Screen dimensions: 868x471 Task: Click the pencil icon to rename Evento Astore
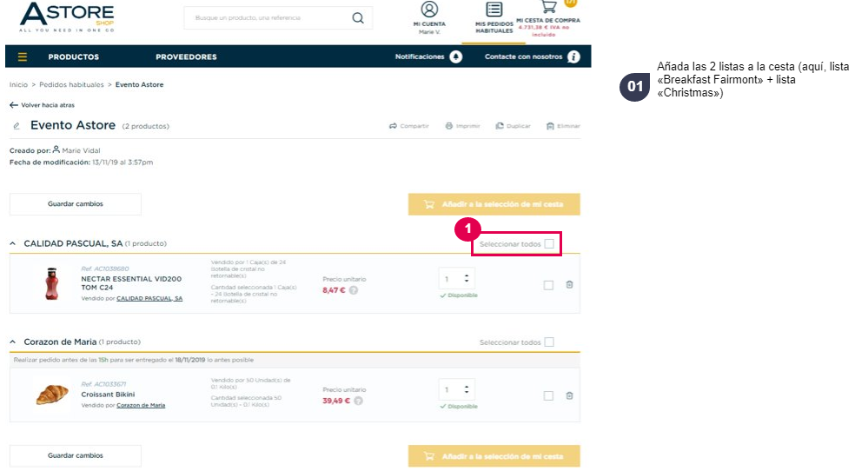17,126
